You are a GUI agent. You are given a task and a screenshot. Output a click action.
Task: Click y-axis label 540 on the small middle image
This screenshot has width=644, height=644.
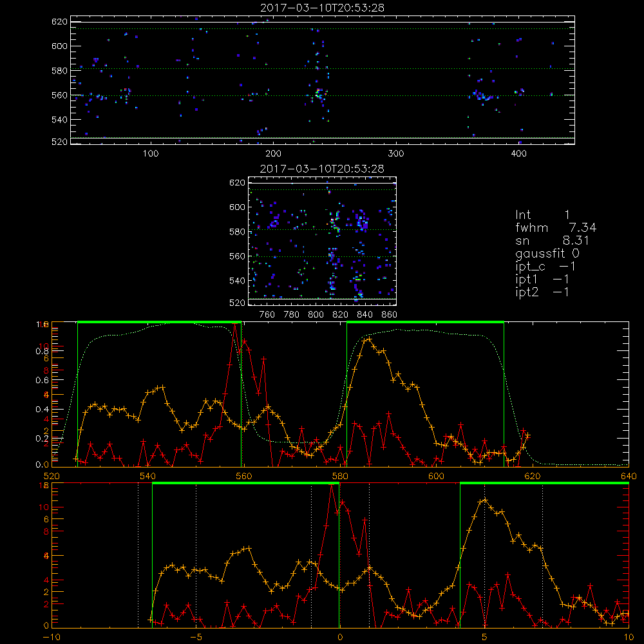tap(237, 281)
